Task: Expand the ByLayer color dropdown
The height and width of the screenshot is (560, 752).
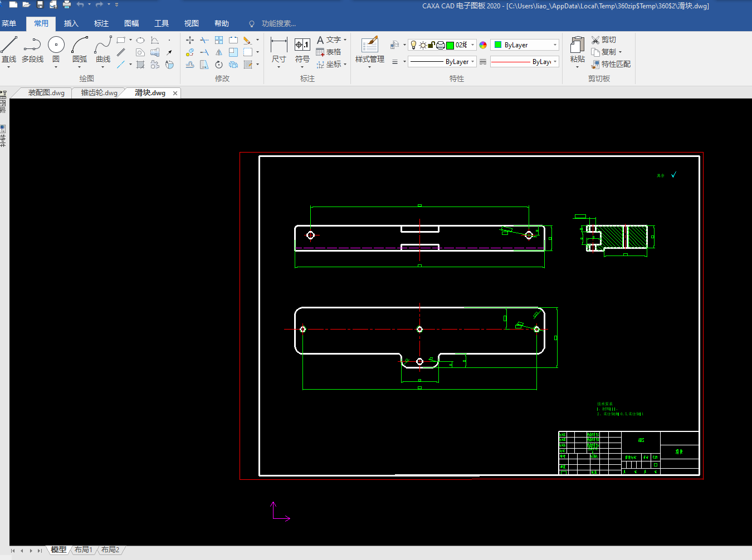Action: point(555,45)
